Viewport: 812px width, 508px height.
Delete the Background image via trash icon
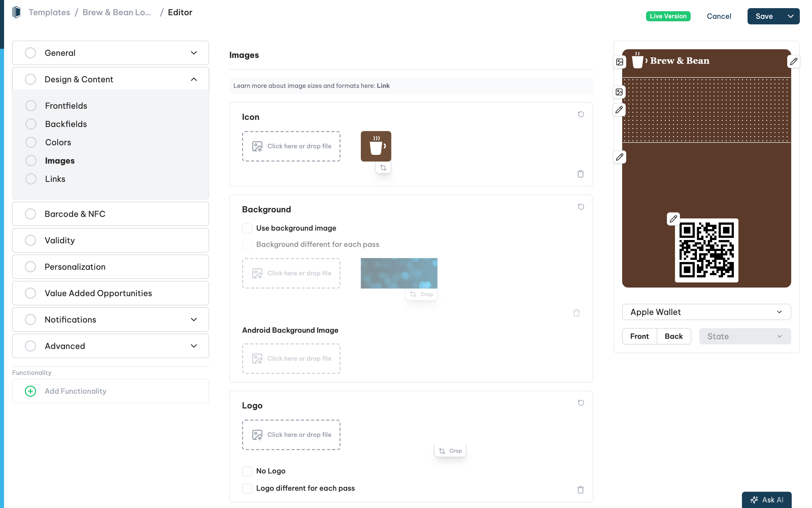[577, 313]
